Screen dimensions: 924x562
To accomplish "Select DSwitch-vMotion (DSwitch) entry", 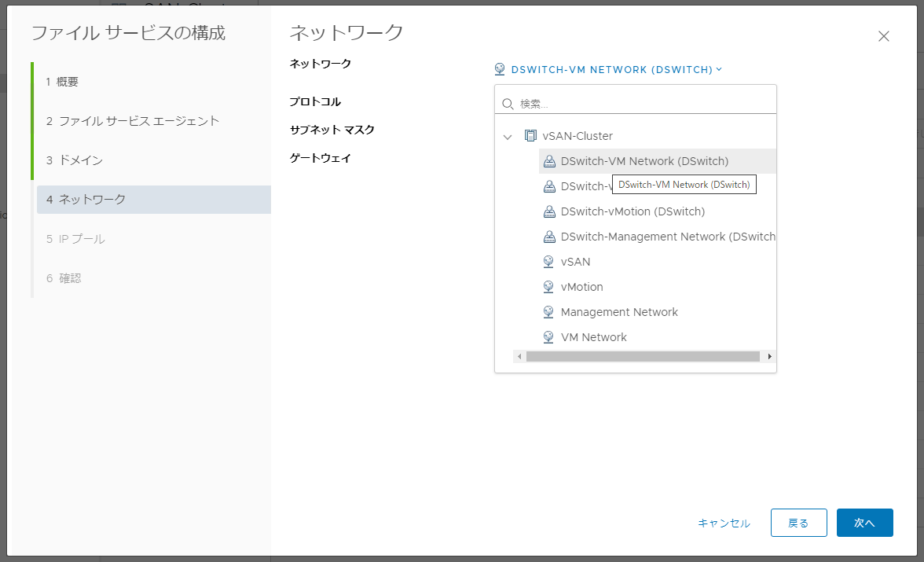I will [x=633, y=211].
